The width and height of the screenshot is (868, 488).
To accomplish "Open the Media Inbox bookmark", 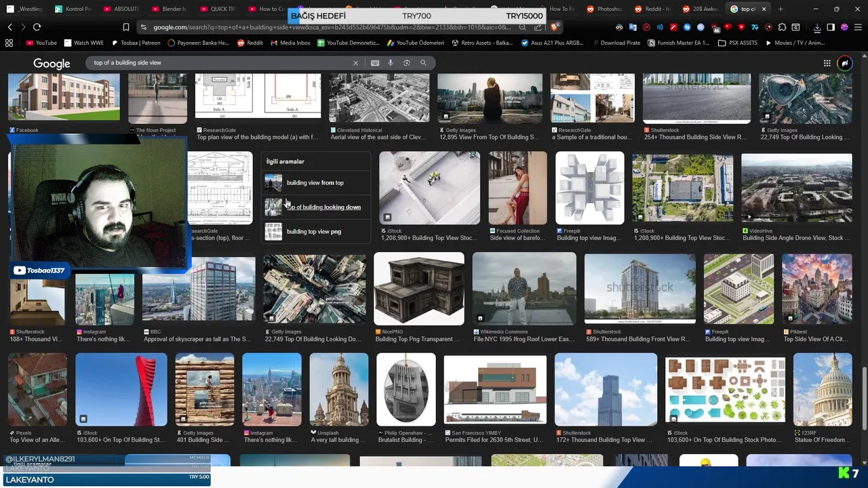I will (290, 43).
